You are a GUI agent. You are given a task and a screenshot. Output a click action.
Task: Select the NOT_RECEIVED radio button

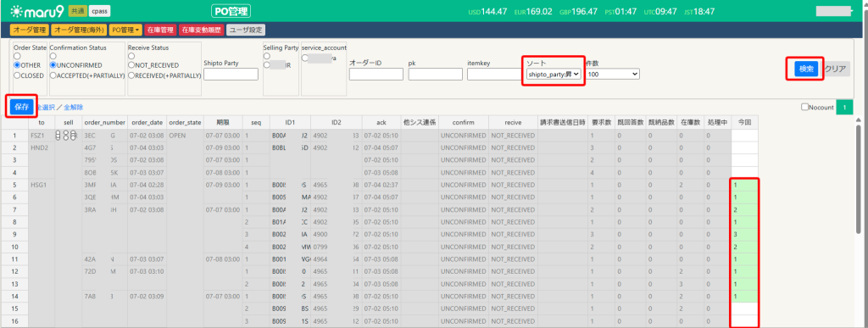[131, 65]
